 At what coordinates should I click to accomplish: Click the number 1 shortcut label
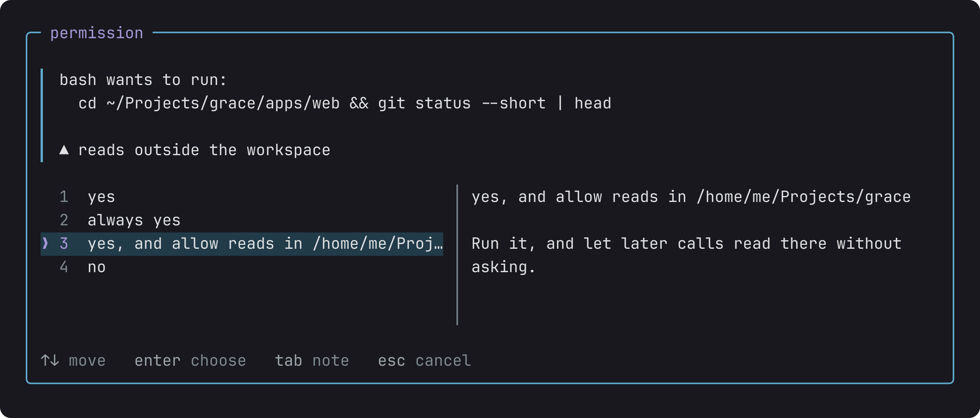[64, 197]
